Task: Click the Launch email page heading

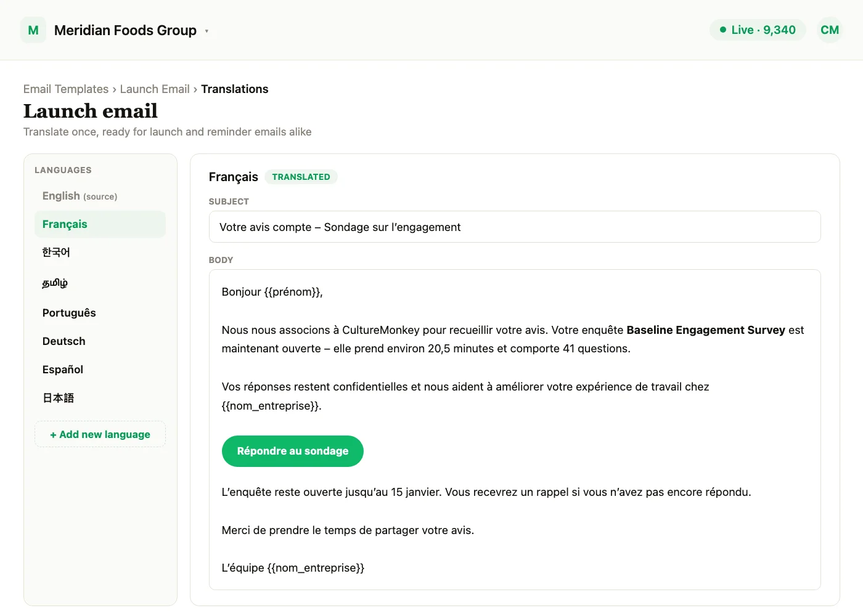Action: tap(91, 111)
